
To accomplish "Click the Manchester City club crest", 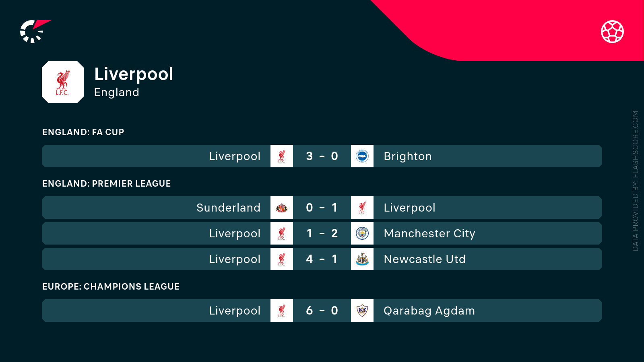I will [362, 233].
